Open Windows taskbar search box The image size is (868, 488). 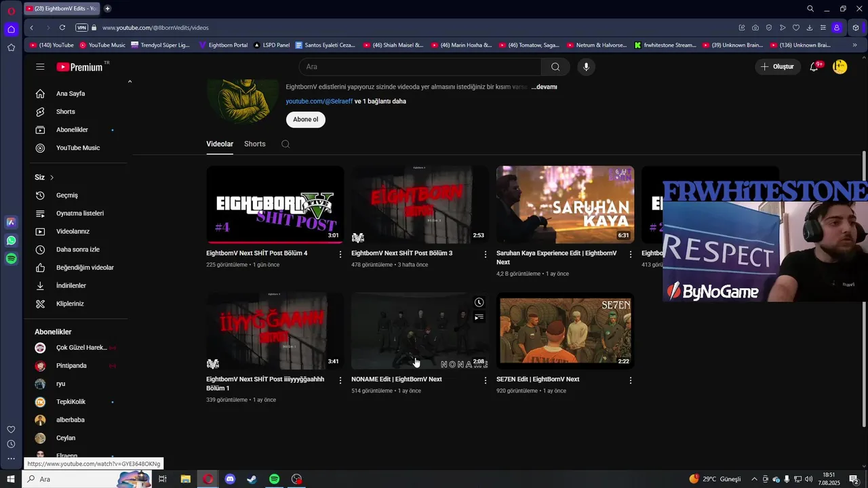tap(88, 479)
